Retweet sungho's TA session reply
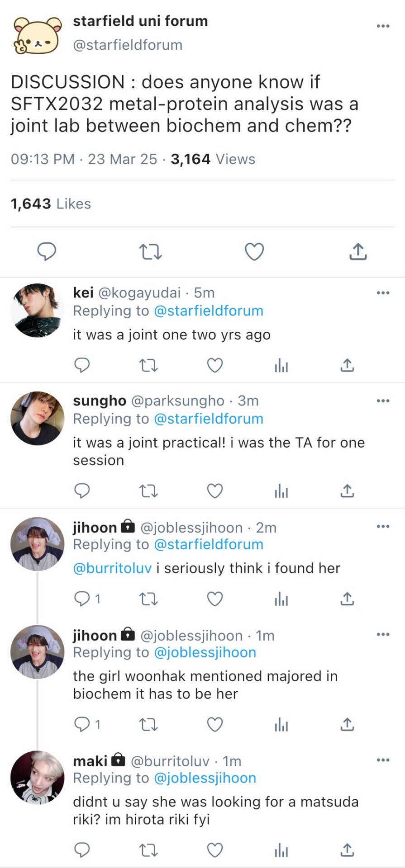 click(x=148, y=491)
